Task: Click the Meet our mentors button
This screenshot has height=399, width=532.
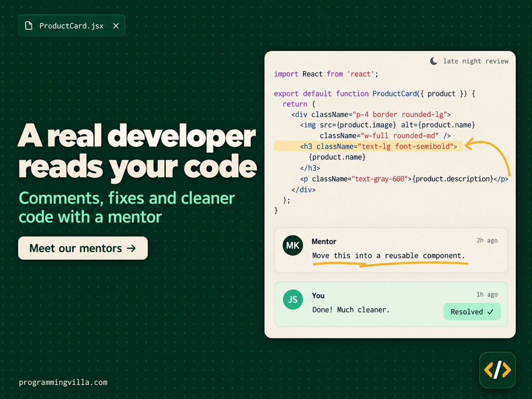Action: (x=83, y=248)
